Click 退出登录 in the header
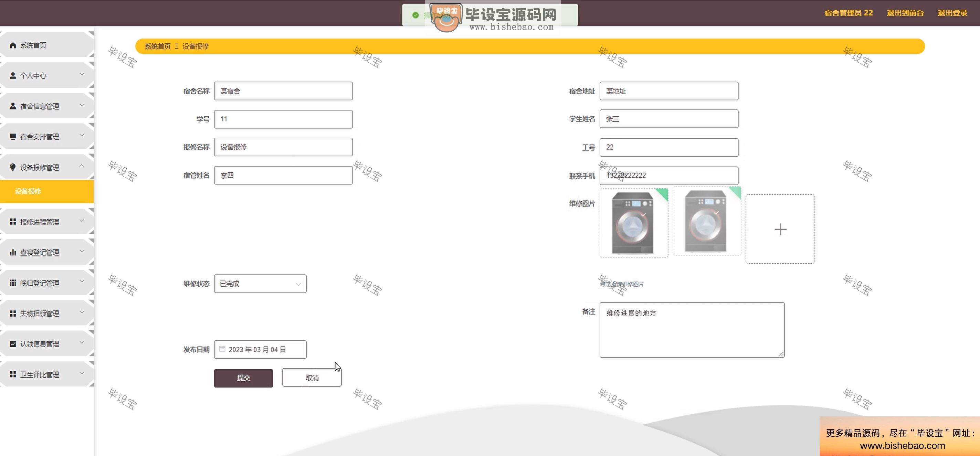Screen dimensions: 980x456 click(x=952, y=13)
